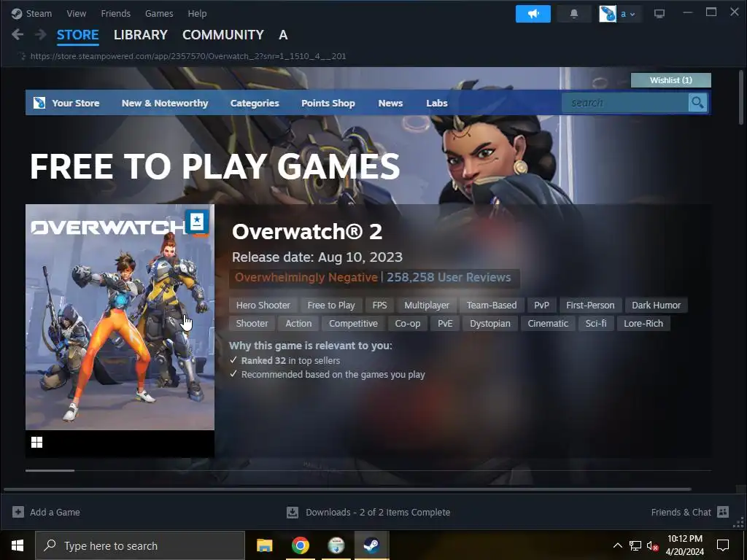The width and height of the screenshot is (747, 560).
Task: Click the vertical page scrollbar
Action: click(740, 98)
